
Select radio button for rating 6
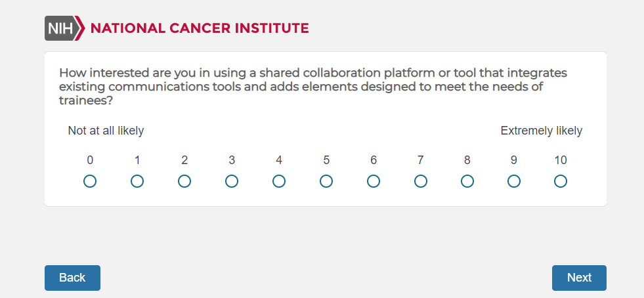pyautogui.click(x=374, y=181)
